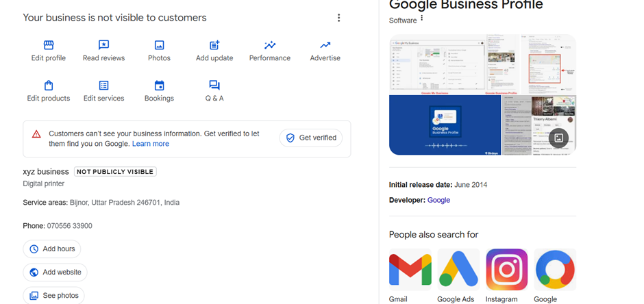Click the Add website button
The image size is (644, 304).
[55, 273]
